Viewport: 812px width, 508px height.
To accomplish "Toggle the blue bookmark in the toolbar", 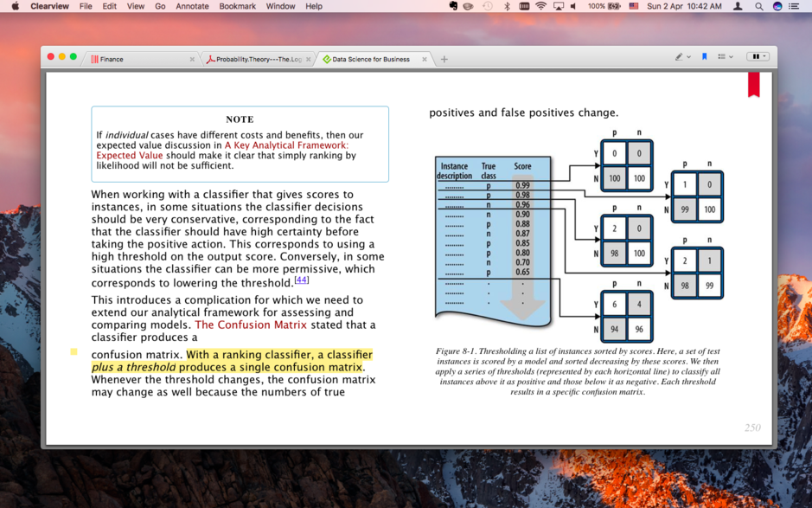I will point(705,56).
